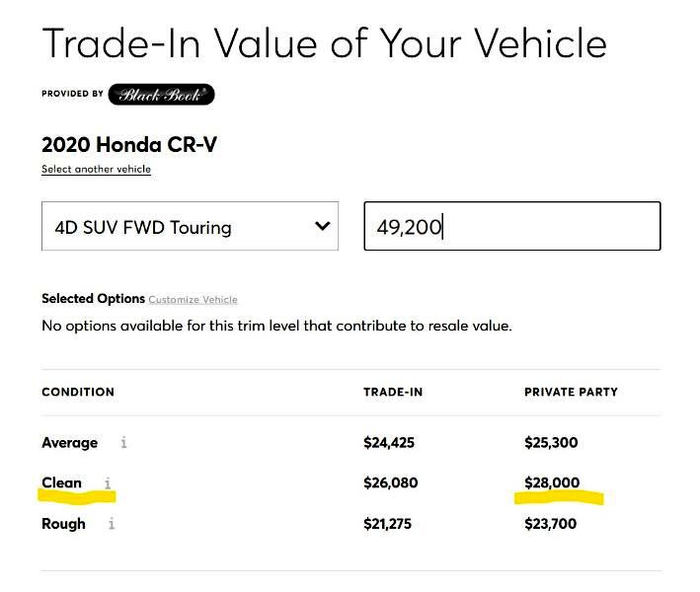Click info icon next to Average condition
This screenshot has width=700, height=592.
(x=123, y=443)
